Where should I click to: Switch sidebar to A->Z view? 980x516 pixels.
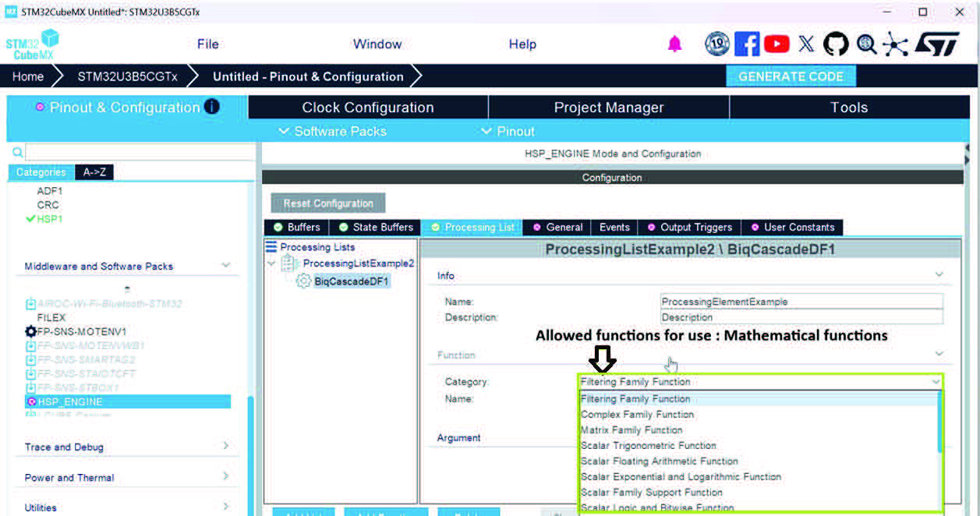point(94,172)
